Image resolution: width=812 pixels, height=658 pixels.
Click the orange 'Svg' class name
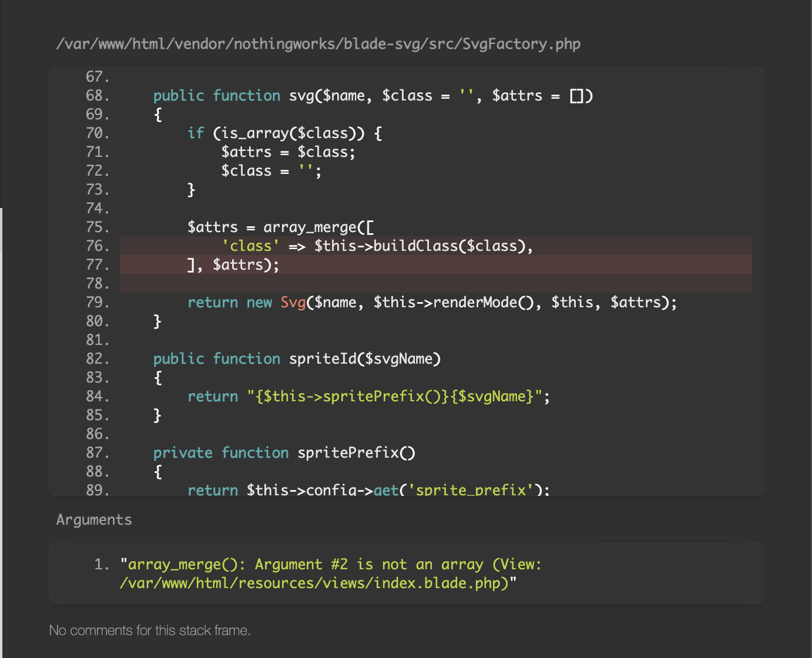pyautogui.click(x=293, y=303)
